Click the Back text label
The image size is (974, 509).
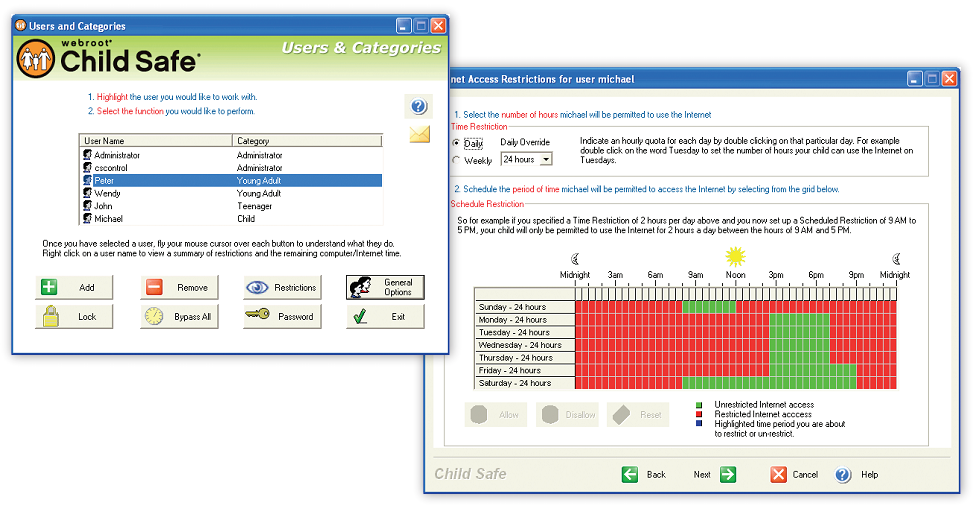[x=656, y=474]
